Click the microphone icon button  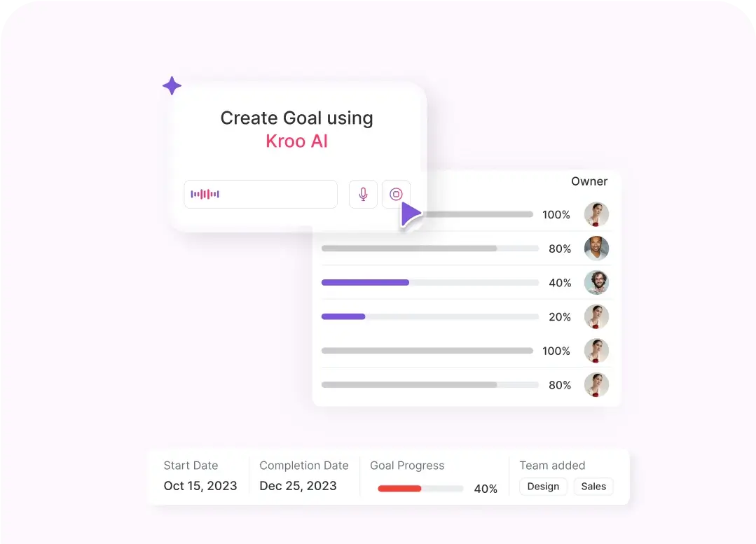click(363, 194)
